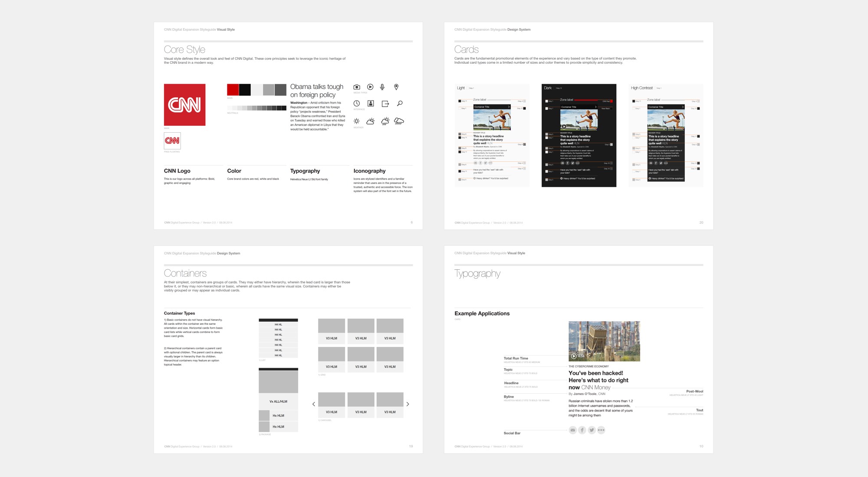Toggle the Near Black checkbox on the Dark card
Image resolution: width=868 pixels, height=477 pixels.
click(x=611, y=108)
